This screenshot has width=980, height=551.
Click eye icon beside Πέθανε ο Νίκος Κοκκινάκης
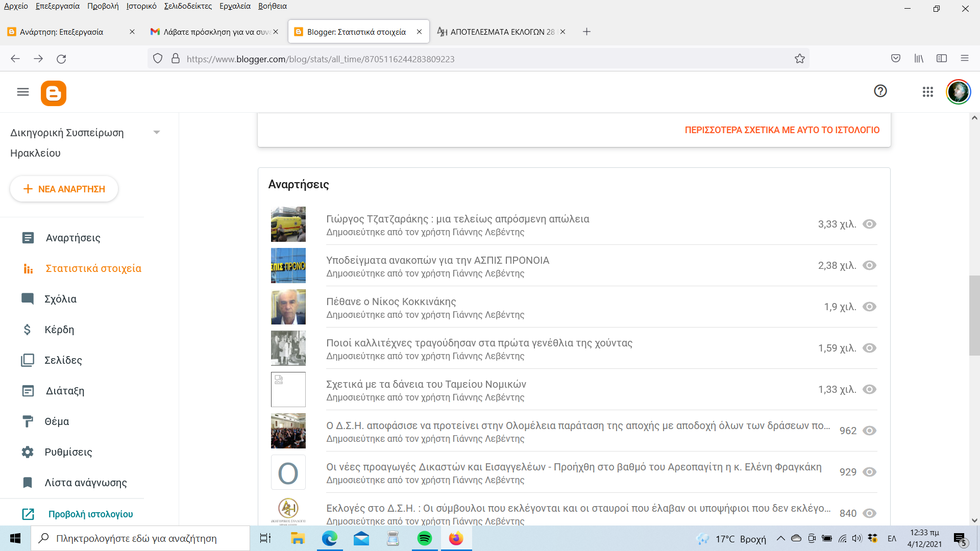coord(869,307)
